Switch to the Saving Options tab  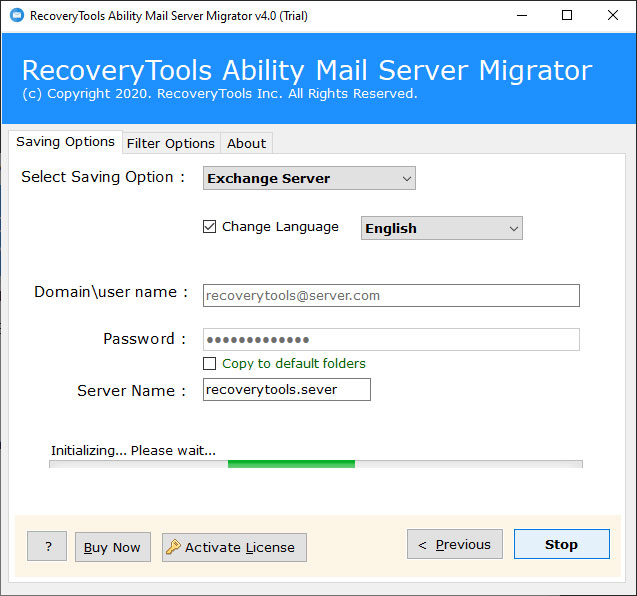click(x=65, y=142)
